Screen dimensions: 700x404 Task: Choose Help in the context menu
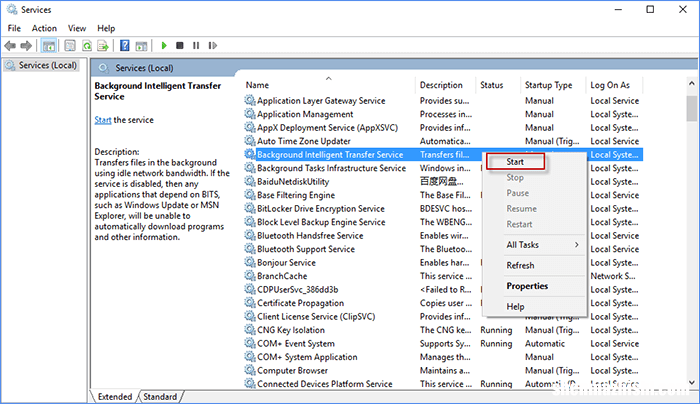pos(536,307)
